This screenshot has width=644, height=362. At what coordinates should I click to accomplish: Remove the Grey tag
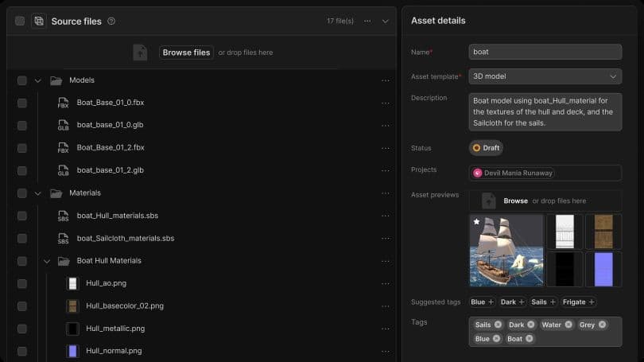[x=602, y=325]
